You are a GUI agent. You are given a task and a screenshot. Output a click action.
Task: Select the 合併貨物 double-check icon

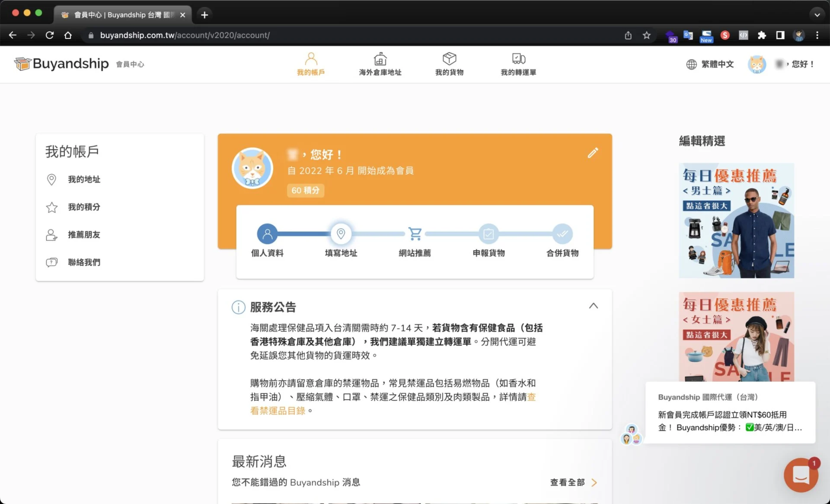click(x=562, y=234)
